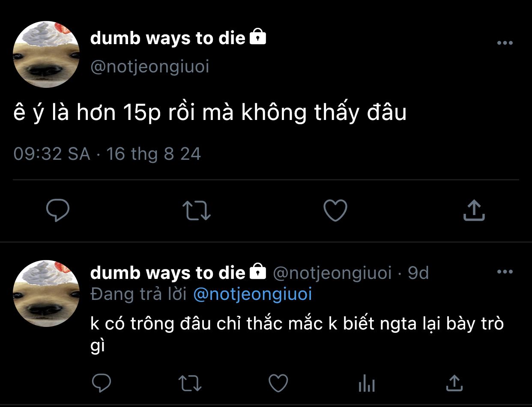This screenshot has height=407, width=532.
Task: Reply to the main tweet
Action: (x=58, y=210)
